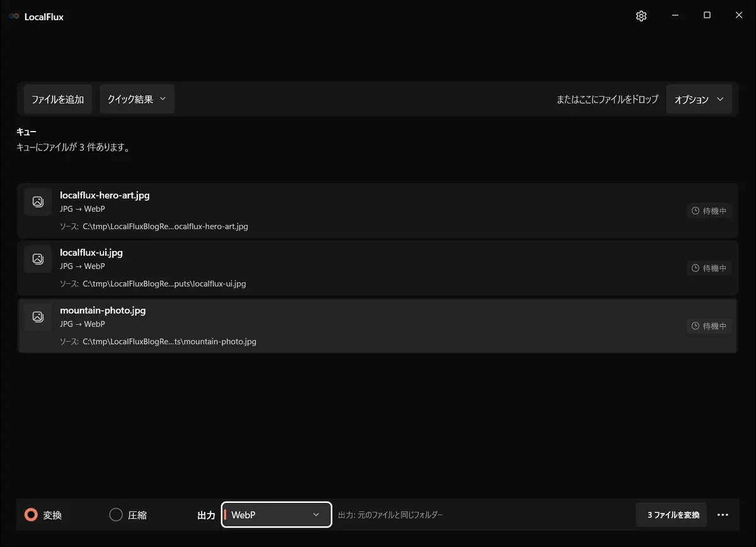Screen dimensions: 756x547
Task: Click the キュー heading
Action: coord(26,132)
